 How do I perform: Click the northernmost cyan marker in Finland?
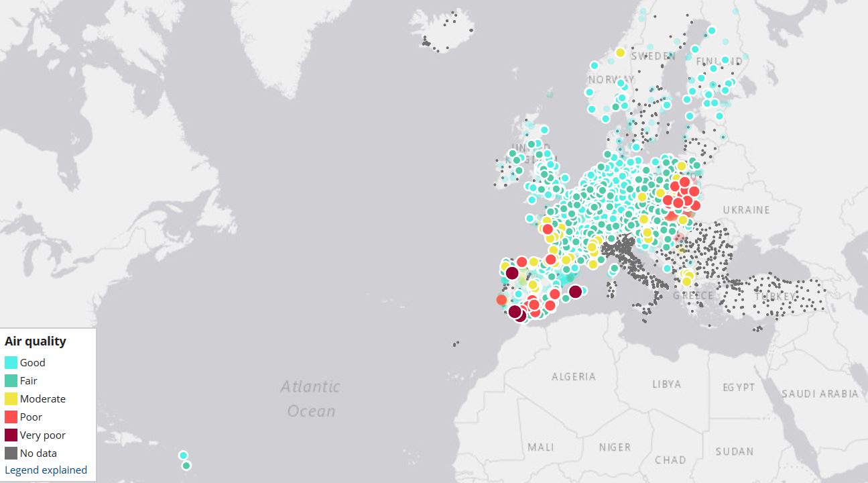[711, 30]
